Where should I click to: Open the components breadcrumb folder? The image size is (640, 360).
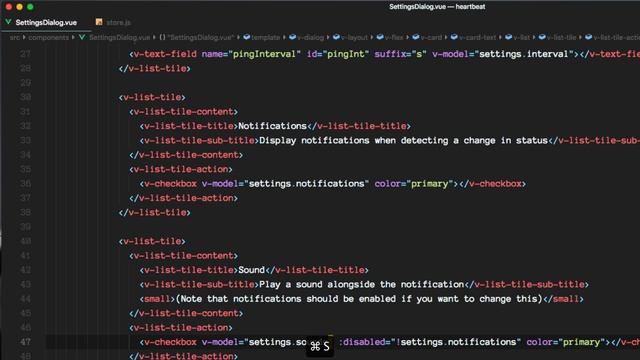(49, 38)
